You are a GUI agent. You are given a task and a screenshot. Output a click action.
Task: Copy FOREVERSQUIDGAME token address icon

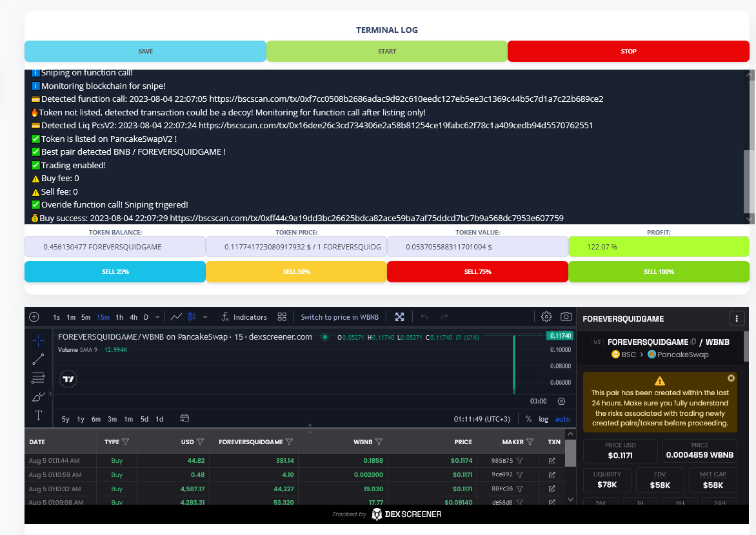(x=693, y=342)
